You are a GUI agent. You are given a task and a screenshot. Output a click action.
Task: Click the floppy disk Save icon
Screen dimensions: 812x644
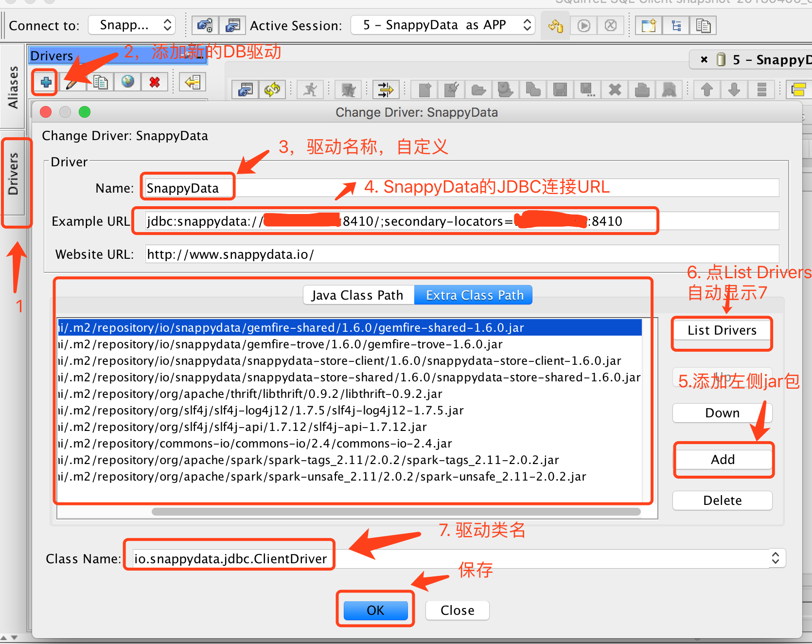560,89
